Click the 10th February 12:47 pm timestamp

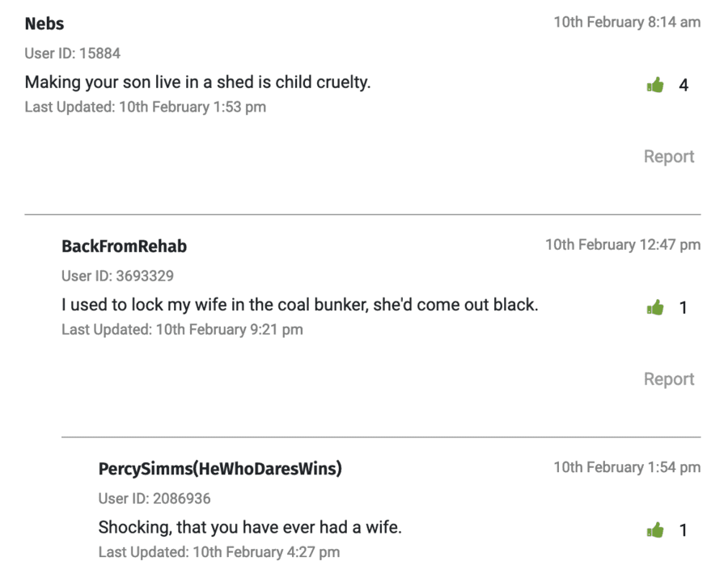coord(623,245)
